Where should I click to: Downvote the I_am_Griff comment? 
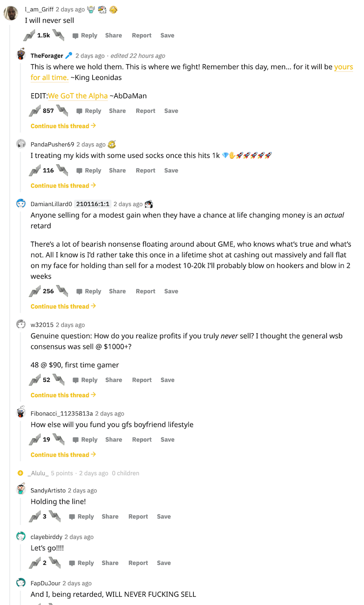tap(58, 35)
